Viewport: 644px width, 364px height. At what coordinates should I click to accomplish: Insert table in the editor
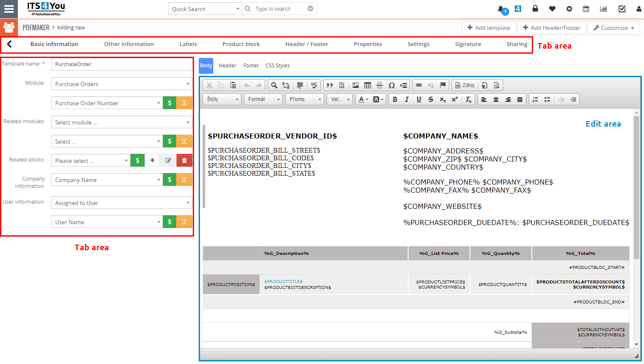pos(368,85)
